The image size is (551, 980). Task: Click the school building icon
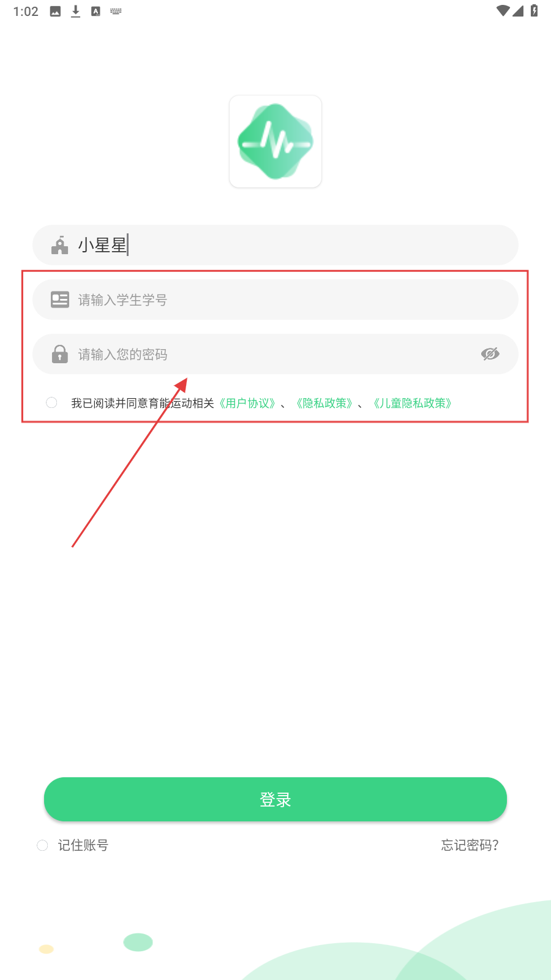pos(59,245)
